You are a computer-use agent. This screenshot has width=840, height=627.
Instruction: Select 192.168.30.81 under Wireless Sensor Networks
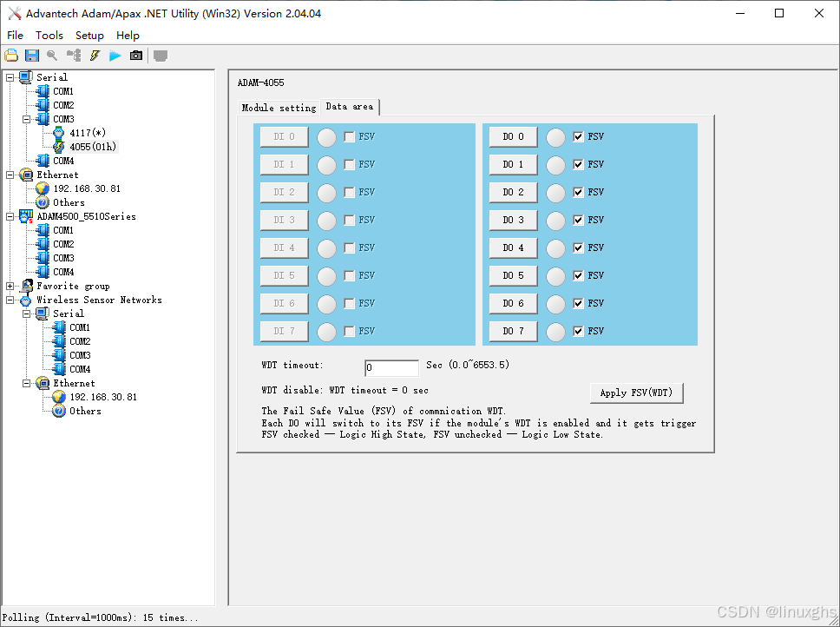point(103,397)
